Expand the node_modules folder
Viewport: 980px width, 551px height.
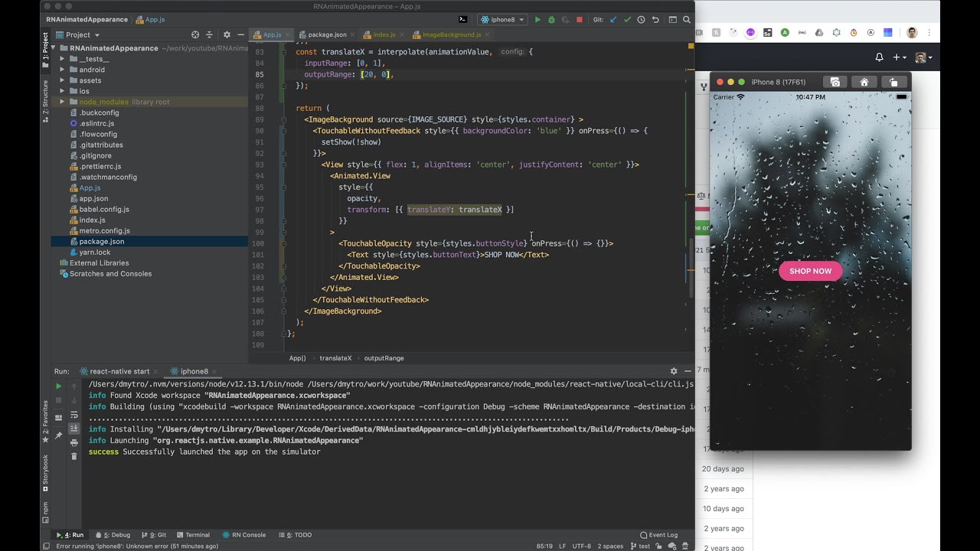pos(63,102)
